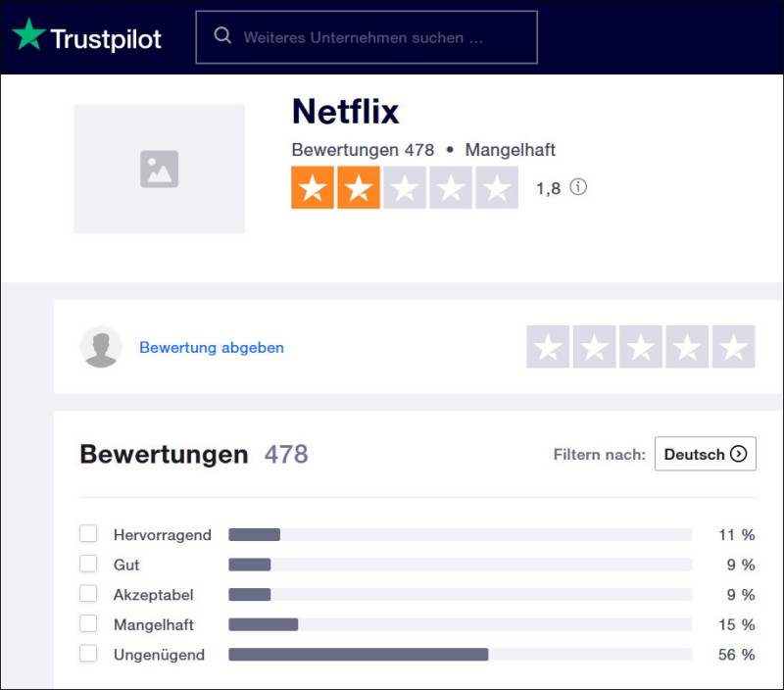Click the 'Bewertungen 478' text under Netflix
The width and height of the screenshot is (784, 690).
(363, 150)
